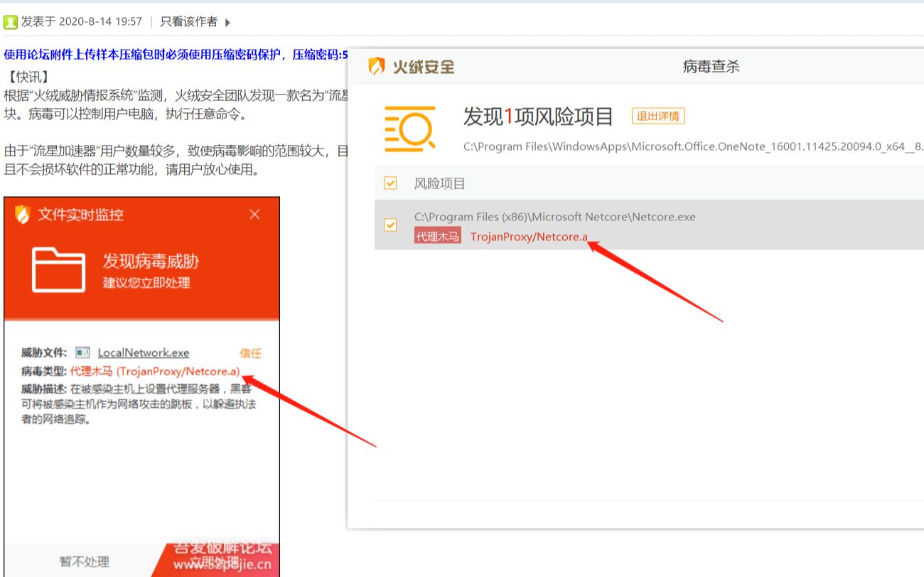Click the file icon beside LocalNetwork.exe
Viewport: 924px width, 577px height.
(x=83, y=352)
